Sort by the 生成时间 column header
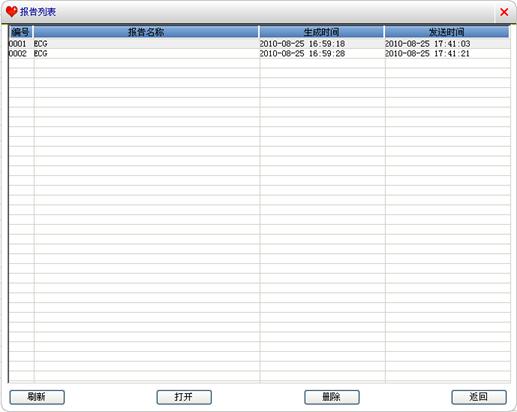This screenshot has height=412, width=517. [x=322, y=32]
